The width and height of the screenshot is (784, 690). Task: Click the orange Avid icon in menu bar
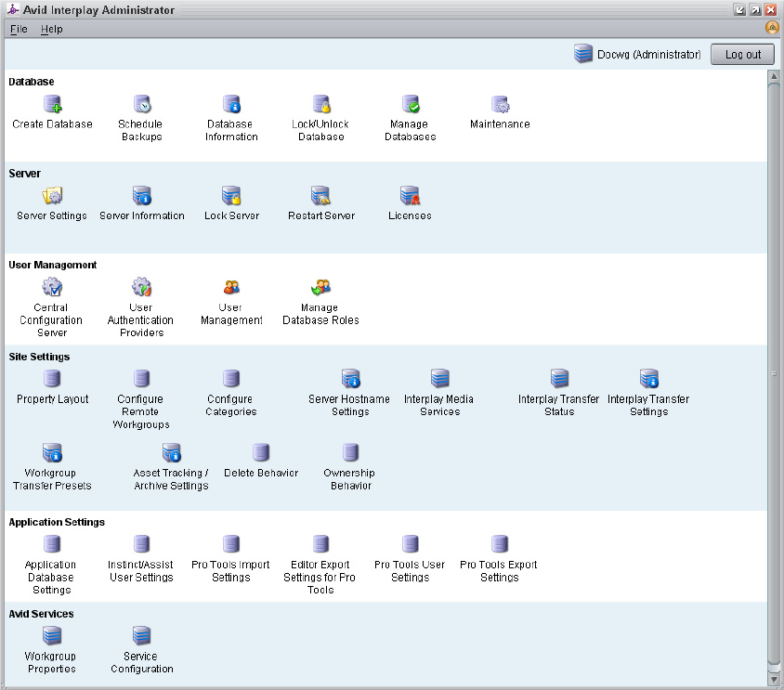click(772, 28)
